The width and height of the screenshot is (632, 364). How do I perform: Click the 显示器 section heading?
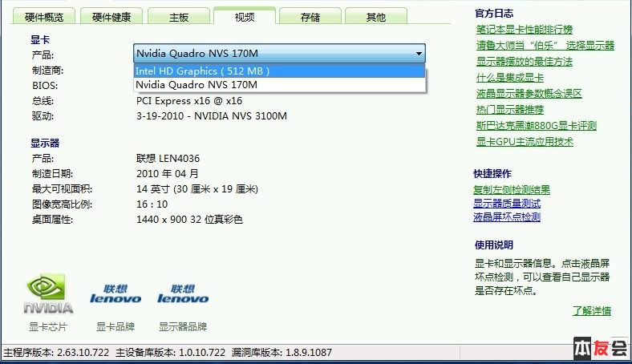(x=45, y=144)
